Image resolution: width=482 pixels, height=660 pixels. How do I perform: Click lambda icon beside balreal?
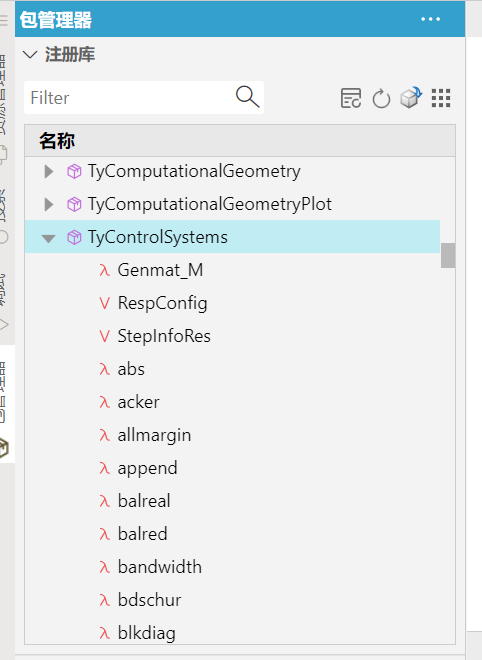pyautogui.click(x=104, y=501)
